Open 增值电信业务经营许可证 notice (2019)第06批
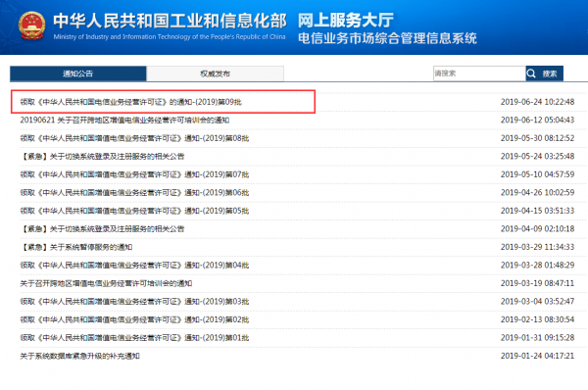This screenshot has height=390, width=588. pos(134,192)
